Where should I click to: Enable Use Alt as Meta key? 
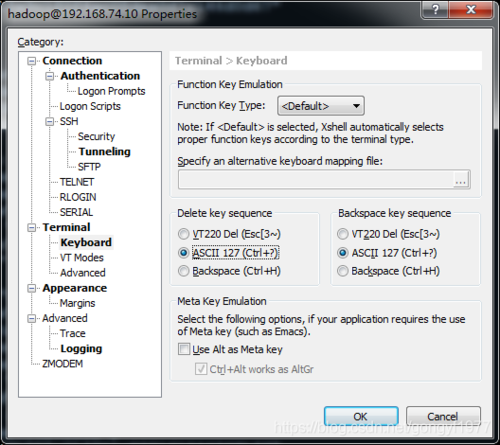tap(184, 349)
